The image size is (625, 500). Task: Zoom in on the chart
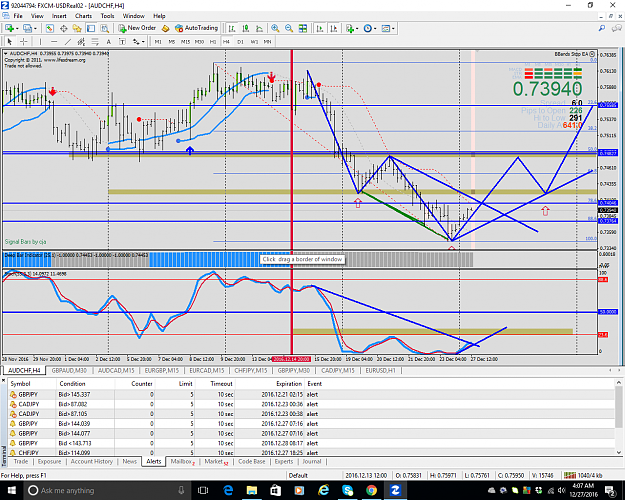[275, 28]
